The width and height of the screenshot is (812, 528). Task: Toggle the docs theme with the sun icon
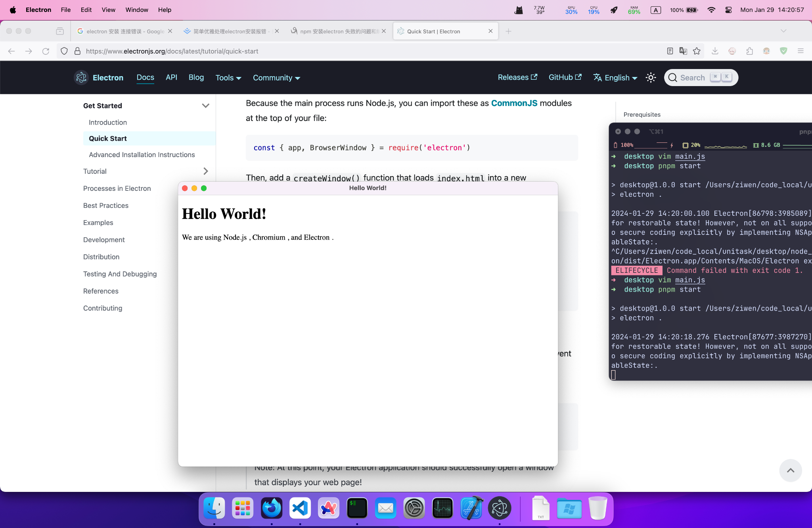650,77
